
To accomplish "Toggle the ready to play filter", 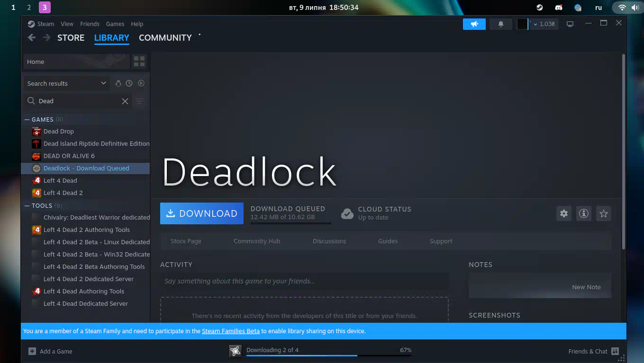I will tap(141, 83).
